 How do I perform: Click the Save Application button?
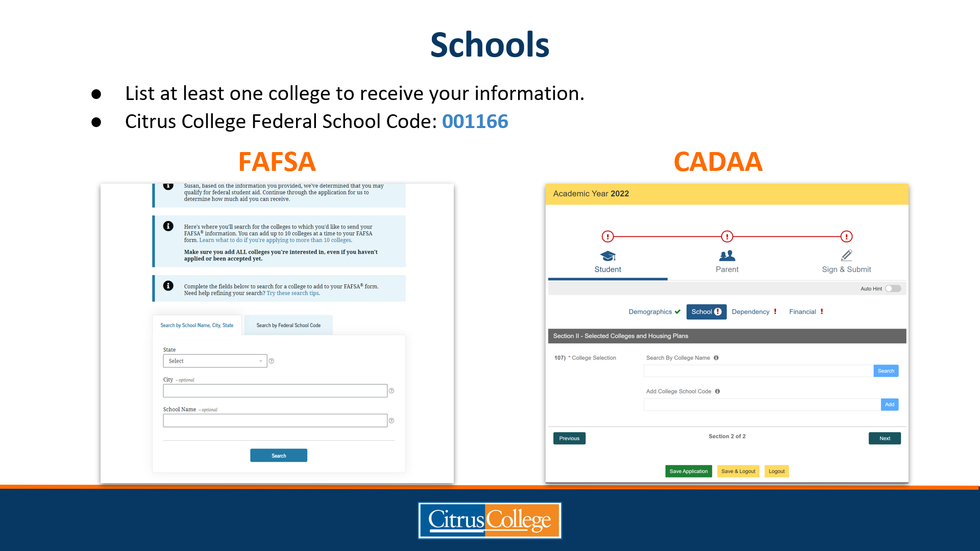click(x=688, y=471)
